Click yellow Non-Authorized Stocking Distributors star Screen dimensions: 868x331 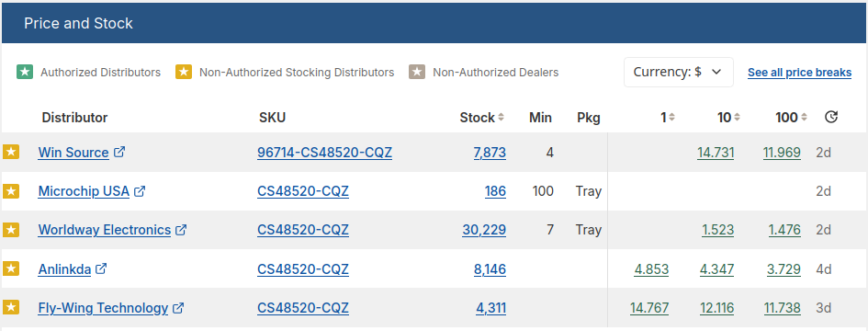(184, 72)
